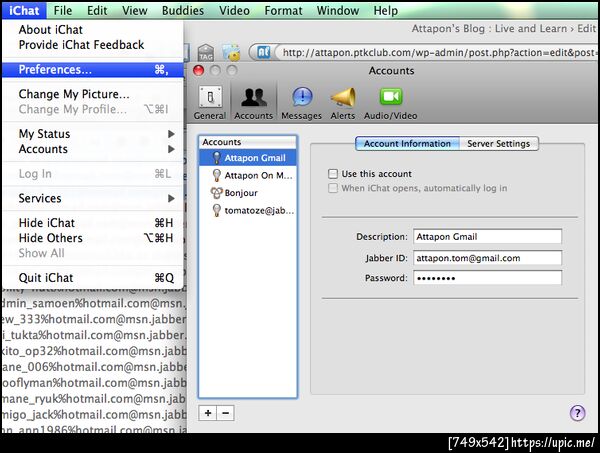This screenshot has width=600, height=453.
Task: Choose Quit iChat
Action: (93, 278)
